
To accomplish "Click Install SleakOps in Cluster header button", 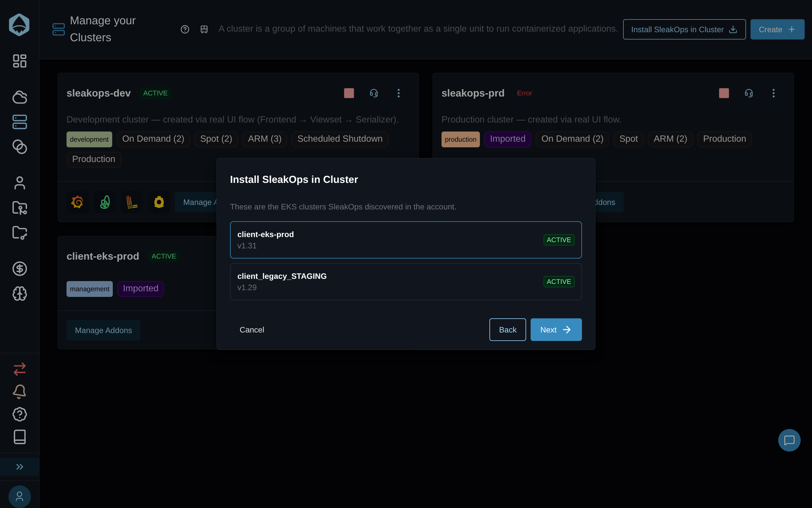I will click(684, 29).
